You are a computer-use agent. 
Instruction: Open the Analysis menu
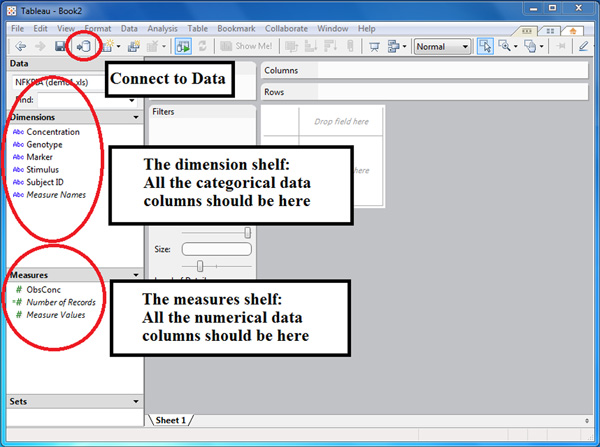pyautogui.click(x=162, y=29)
